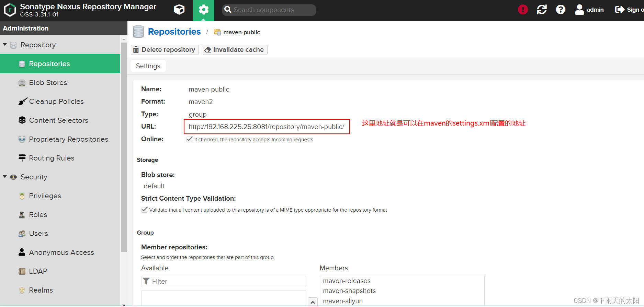Open the Administration gear icon
644x307 pixels.
click(204, 10)
